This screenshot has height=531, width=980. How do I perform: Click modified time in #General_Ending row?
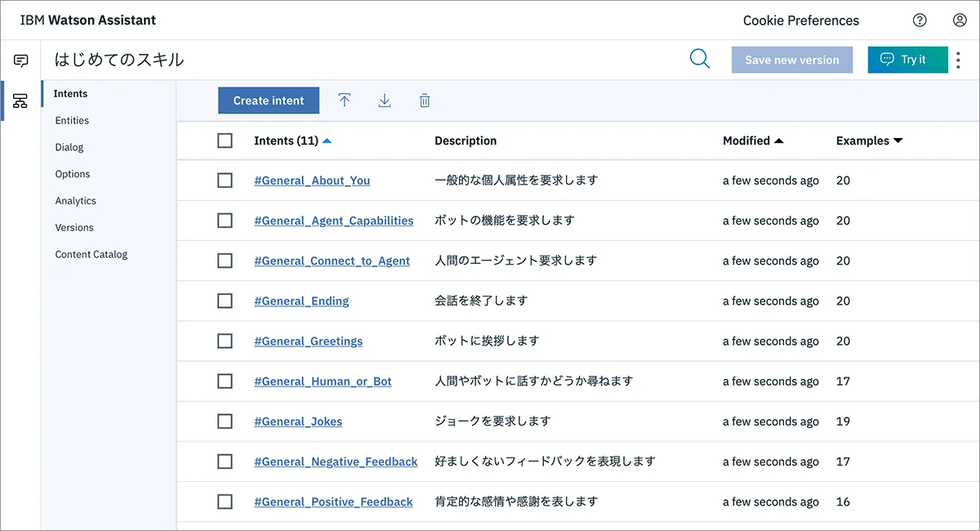tap(771, 301)
